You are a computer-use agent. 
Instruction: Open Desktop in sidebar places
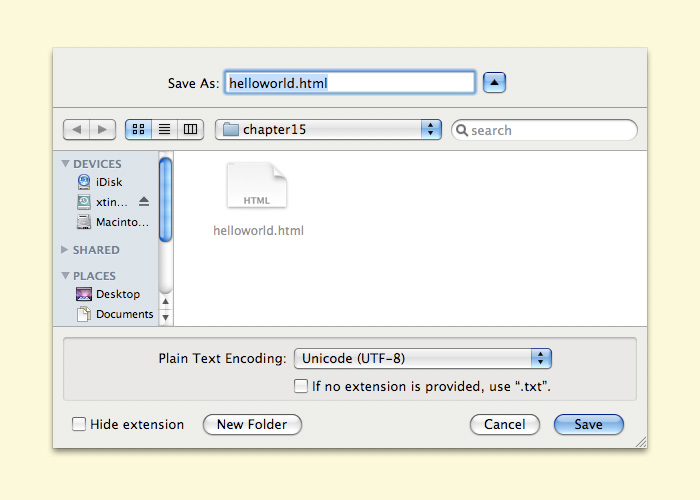tap(117, 294)
